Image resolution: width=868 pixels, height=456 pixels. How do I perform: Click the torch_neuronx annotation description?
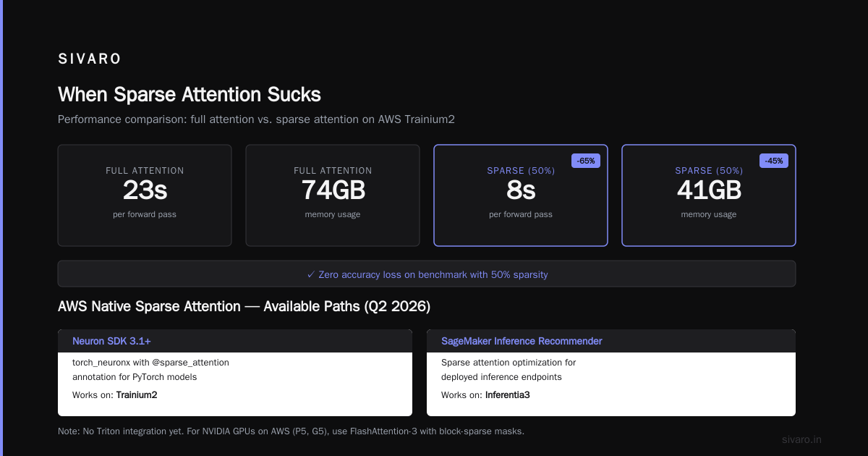[150, 370]
